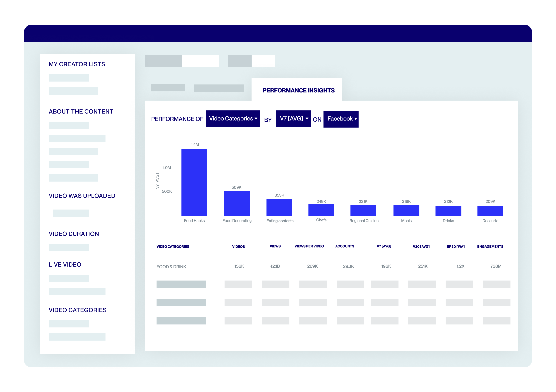Open the Facebook platform dropdown
Screen dimensions: 556x392
pos(341,119)
